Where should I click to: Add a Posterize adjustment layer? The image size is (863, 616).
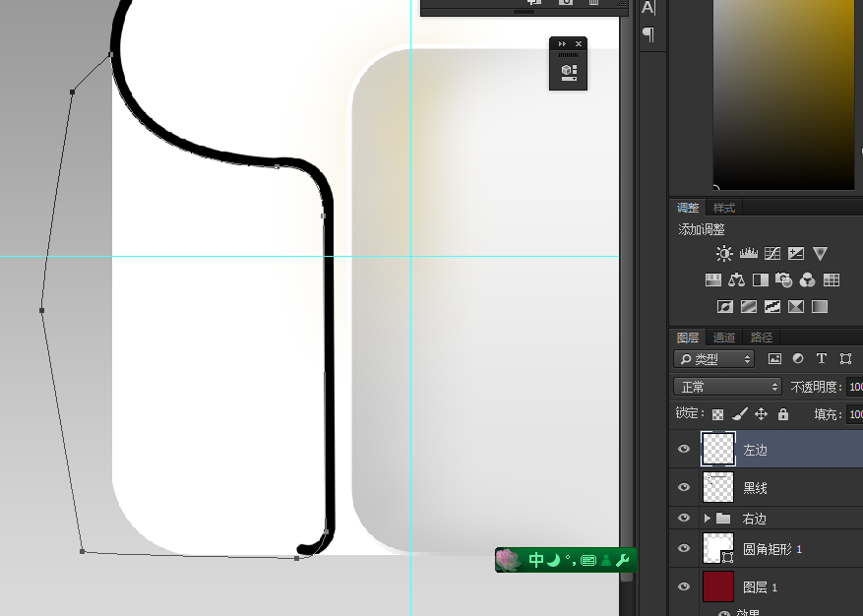pos(749,307)
